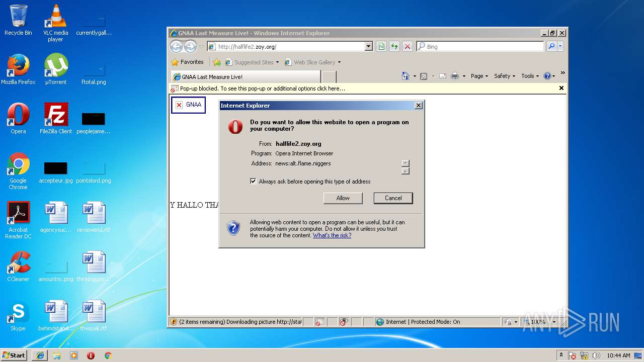Open the Favorites star button
The height and width of the screenshot is (362, 644).
(187, 62)
